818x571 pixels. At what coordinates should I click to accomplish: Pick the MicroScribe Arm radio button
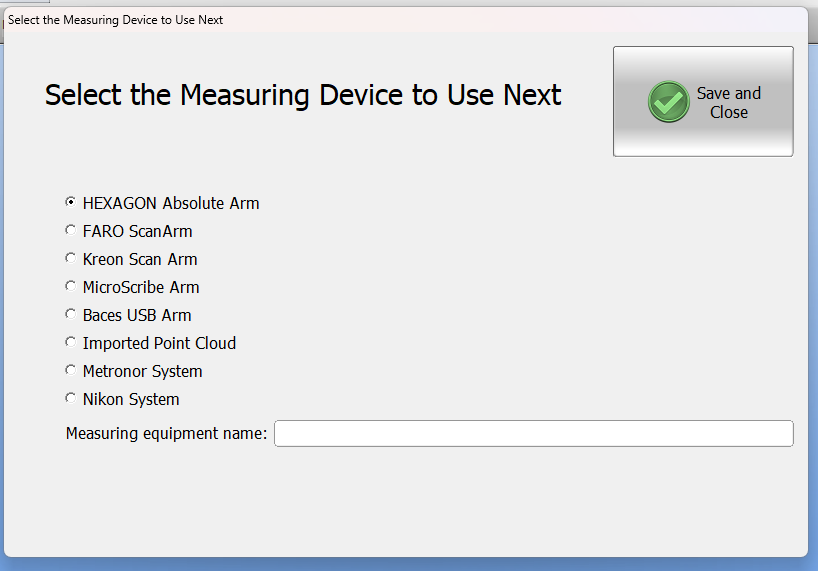point(70,286)
